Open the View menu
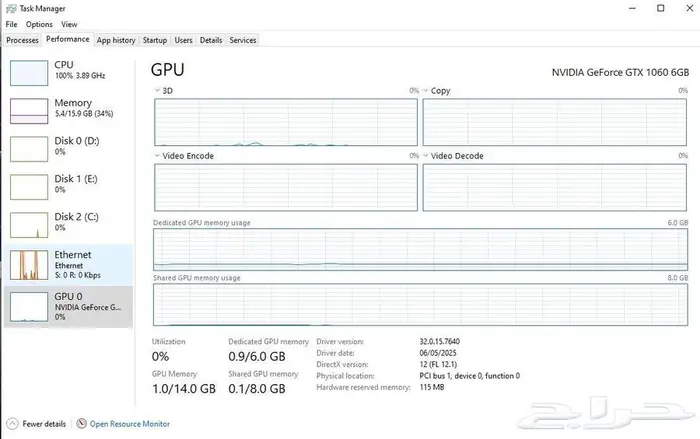This screenshot has width=700, height=439. pos(69,24)
